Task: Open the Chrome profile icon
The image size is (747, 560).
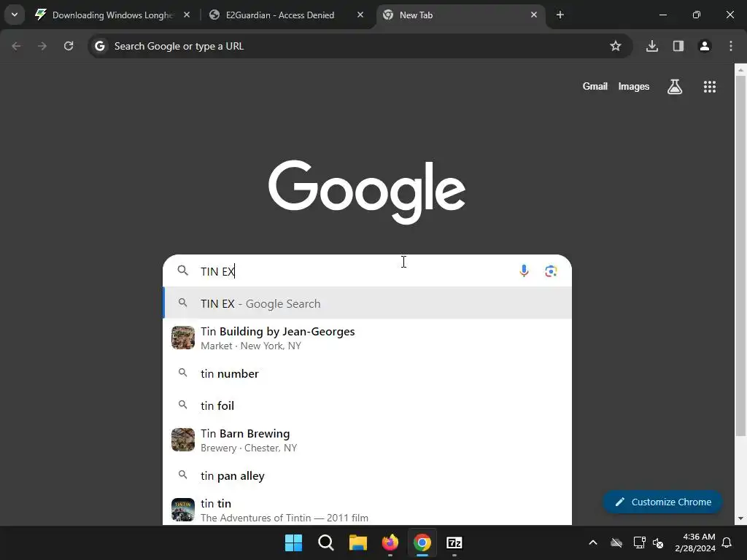Action: pyautogui.click(x=705, y=46)
